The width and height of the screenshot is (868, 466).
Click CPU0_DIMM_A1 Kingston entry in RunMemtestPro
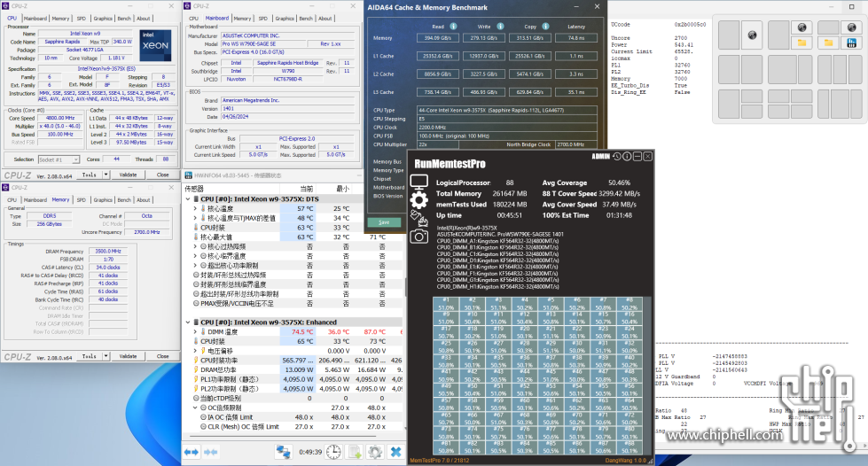click(x=497, y=241)
